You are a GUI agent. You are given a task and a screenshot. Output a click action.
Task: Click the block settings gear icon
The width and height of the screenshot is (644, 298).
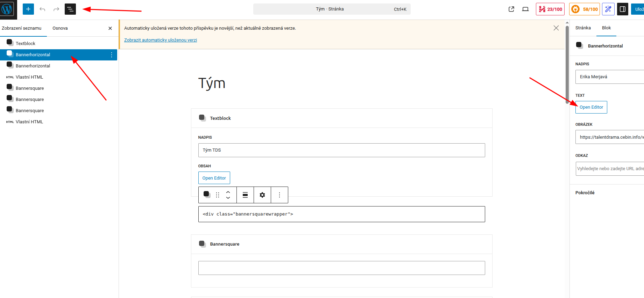point(262,195)
